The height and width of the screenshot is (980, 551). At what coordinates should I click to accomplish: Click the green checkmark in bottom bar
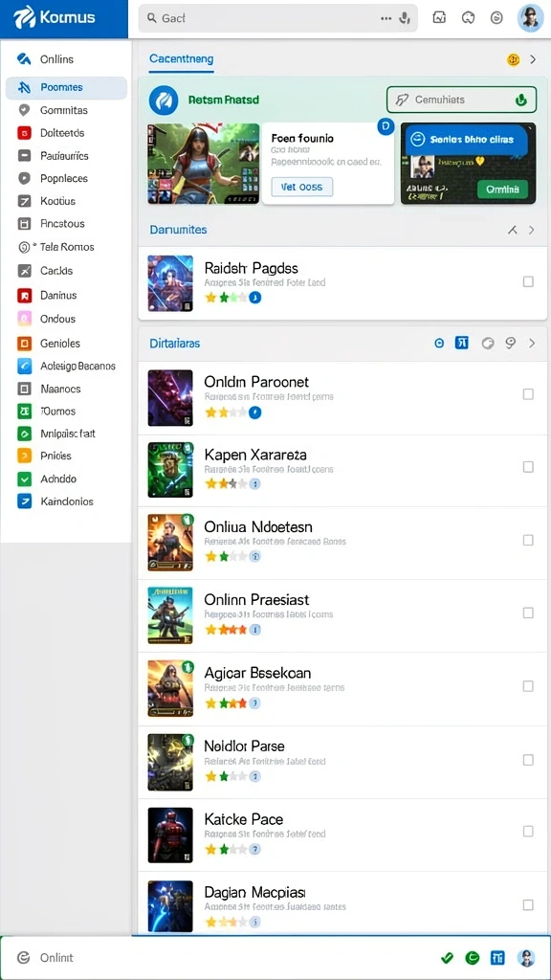[447, 957]
